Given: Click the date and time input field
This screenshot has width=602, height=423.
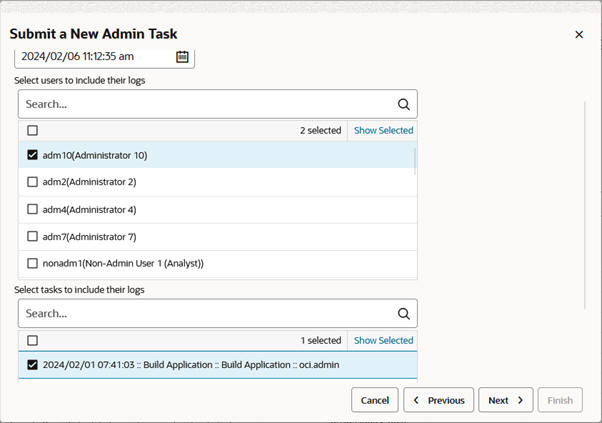Looking at the screenshot, I should [x=95, y=57].
